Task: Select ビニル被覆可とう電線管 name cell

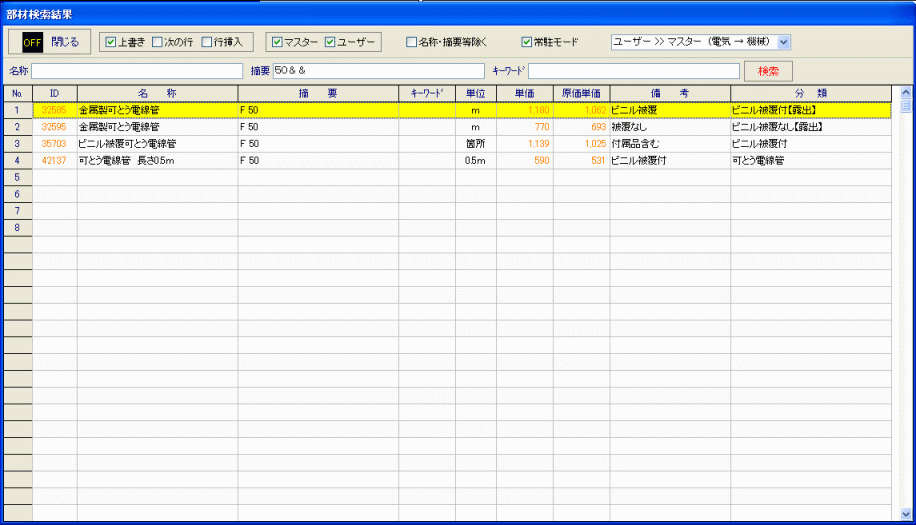Action: coord(158,144)
